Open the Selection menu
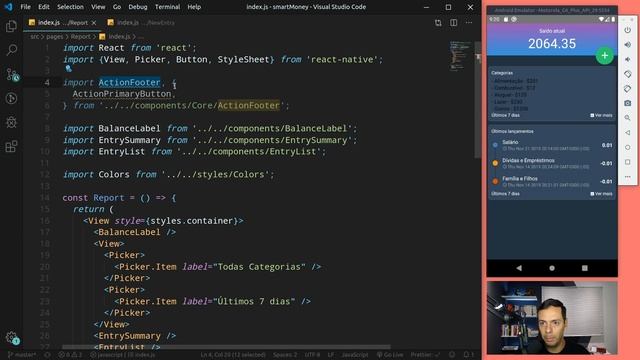The width and height of the screenshot is (640, 360). (70, 7)
